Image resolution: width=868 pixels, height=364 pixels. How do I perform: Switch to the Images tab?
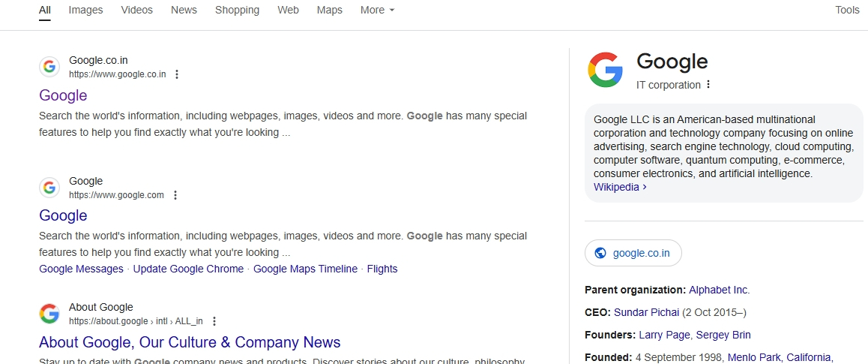(85, 10)
